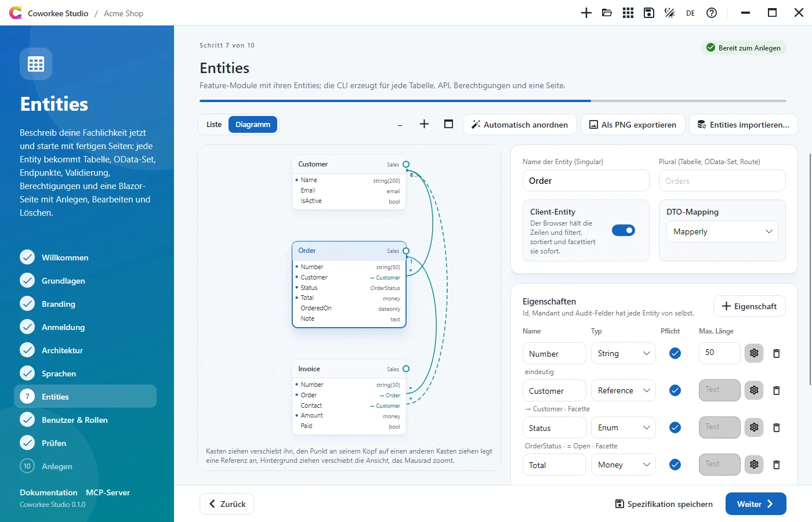812x522 pixels.
Task: Open the DE language selector
Action: coord(690,13)
